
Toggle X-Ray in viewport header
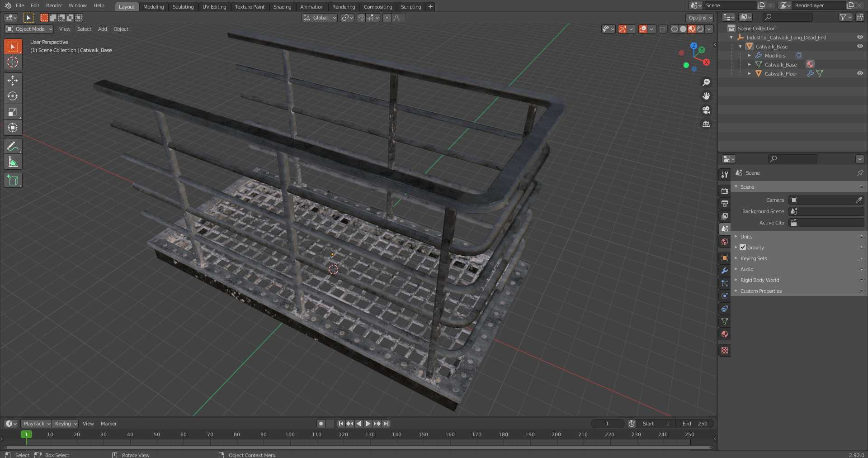tap(663, 29)
